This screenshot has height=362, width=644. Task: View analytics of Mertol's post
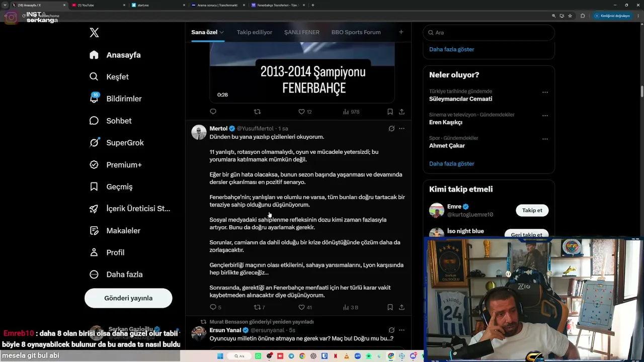pos(351,307)
